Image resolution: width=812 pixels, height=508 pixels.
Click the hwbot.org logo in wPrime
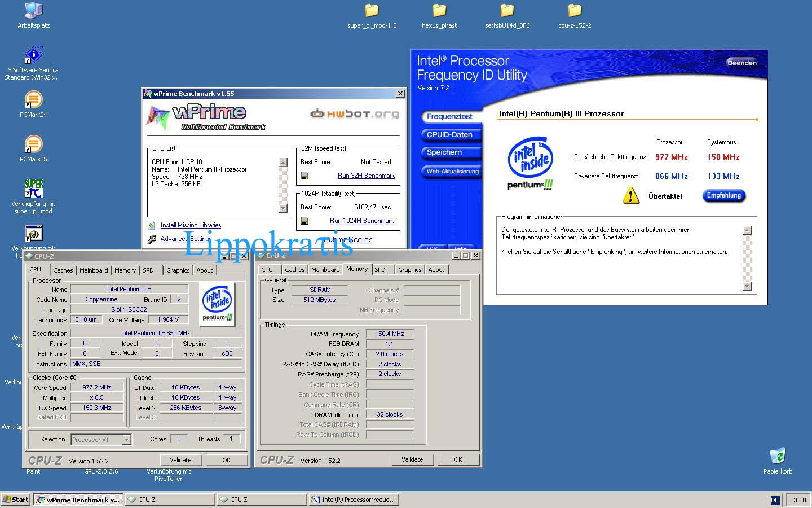pos(354,114)
